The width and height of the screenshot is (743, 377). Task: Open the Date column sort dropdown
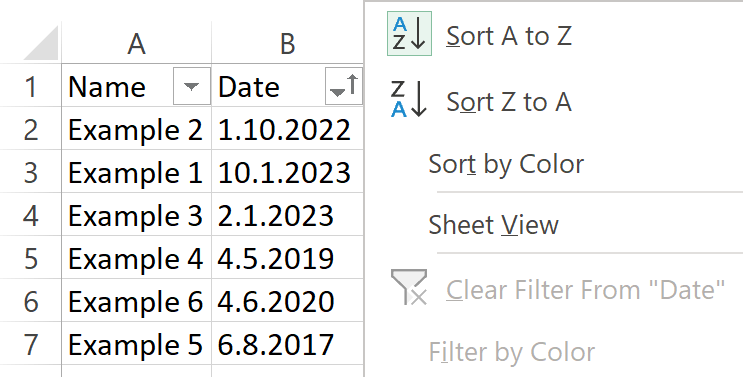(344, 86)
